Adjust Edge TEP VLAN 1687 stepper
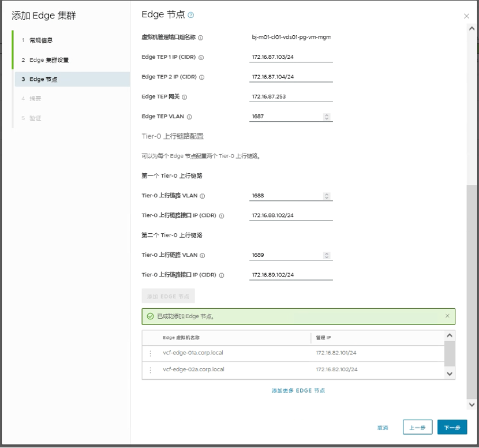This screenshot has height=448, width=479. click(327, 117)
